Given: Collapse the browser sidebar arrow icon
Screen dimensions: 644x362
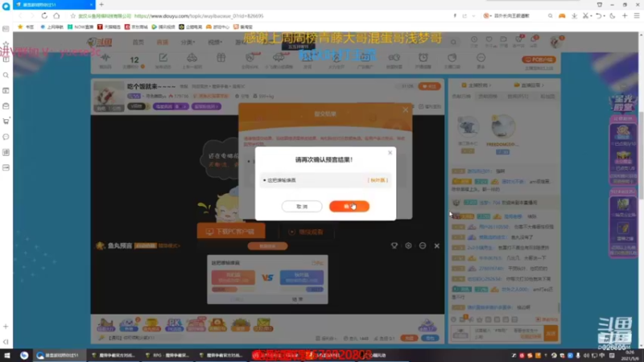Looking at the screenshot, I should tap(6, 342).
